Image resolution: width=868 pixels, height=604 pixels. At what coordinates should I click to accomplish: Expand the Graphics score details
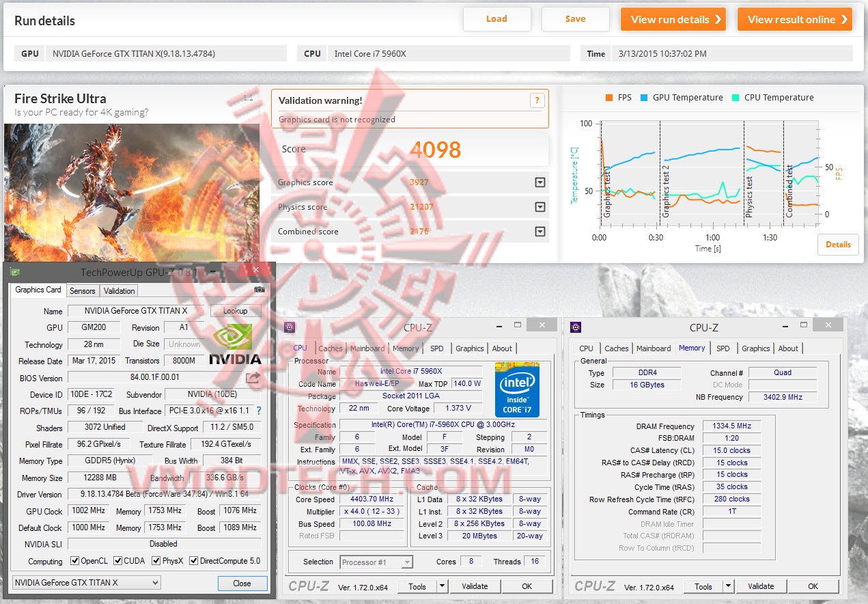[x=540, y=182]
